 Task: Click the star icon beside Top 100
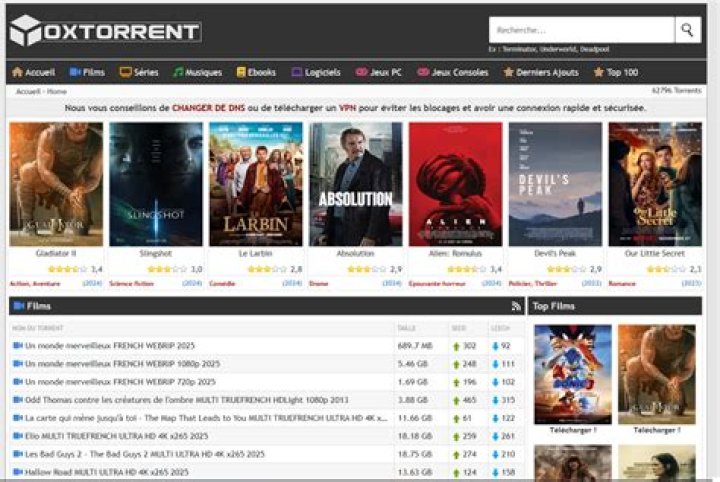598,72
